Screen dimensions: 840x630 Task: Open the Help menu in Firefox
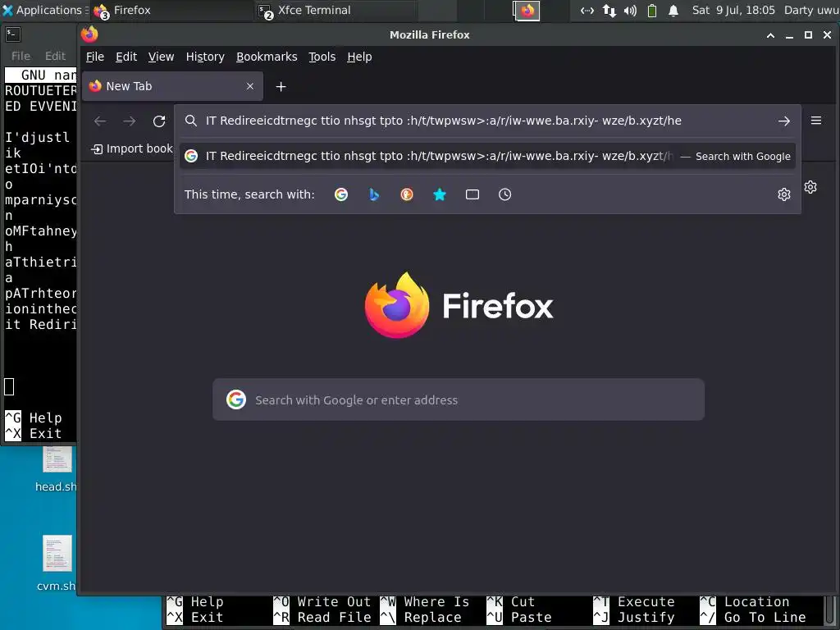[x=359, y=57]
